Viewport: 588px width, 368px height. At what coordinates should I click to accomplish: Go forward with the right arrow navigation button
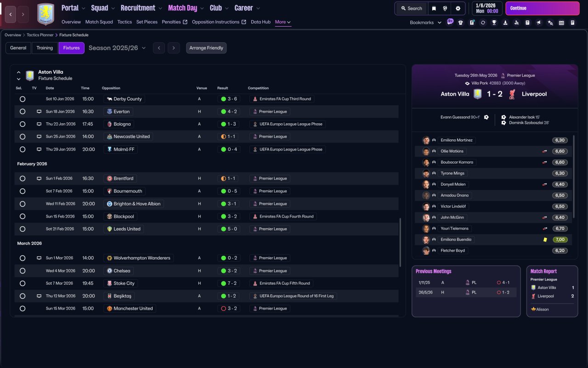(x=23, y=14)
